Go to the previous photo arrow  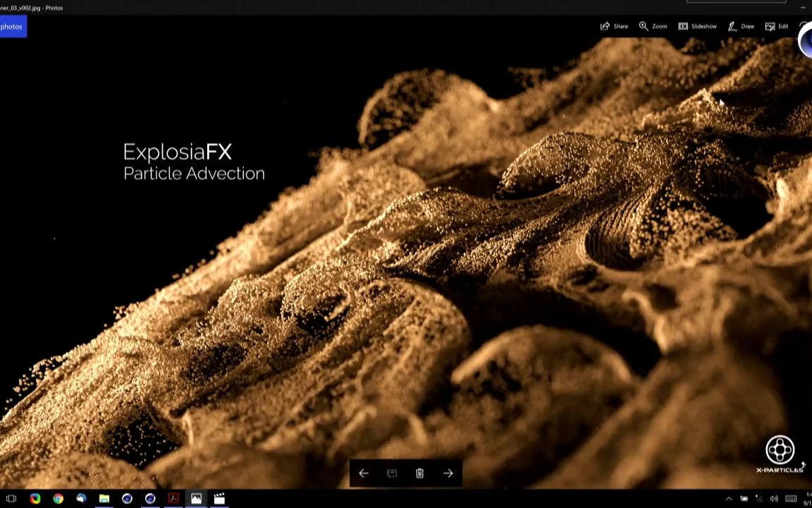pos(364,473)
